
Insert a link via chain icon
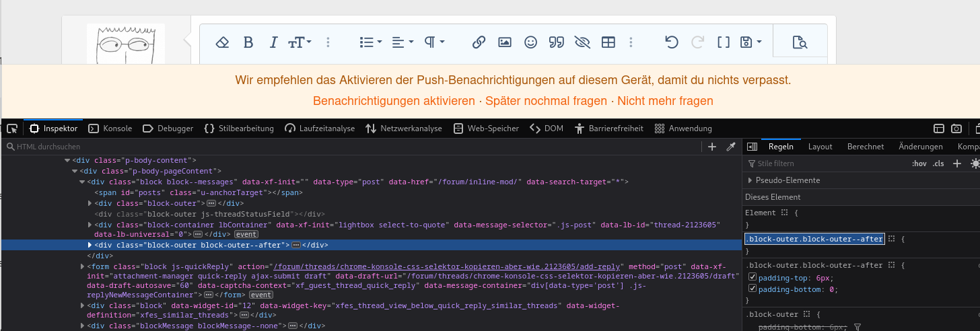(479, 42)
